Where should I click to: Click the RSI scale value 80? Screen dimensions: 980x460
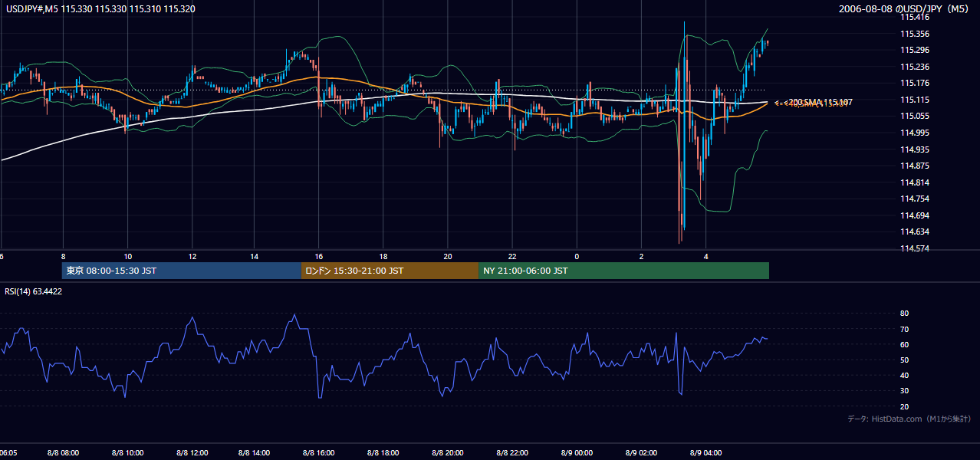coord(905,314)
